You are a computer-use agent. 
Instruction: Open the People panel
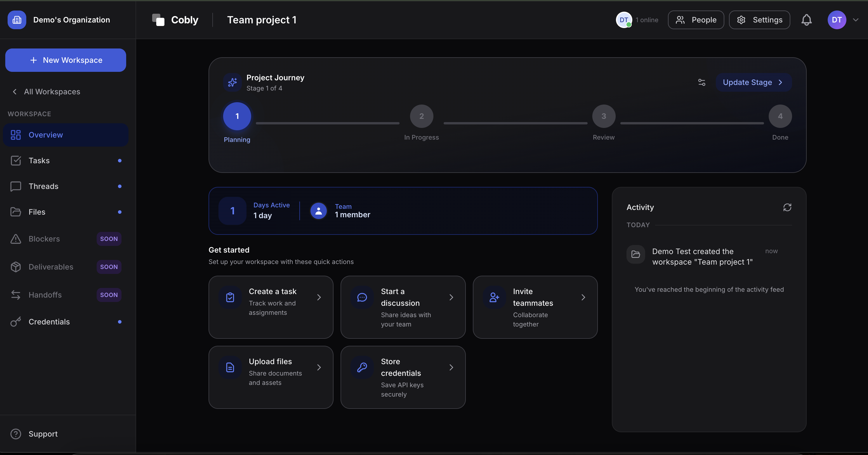coord(696,20)
